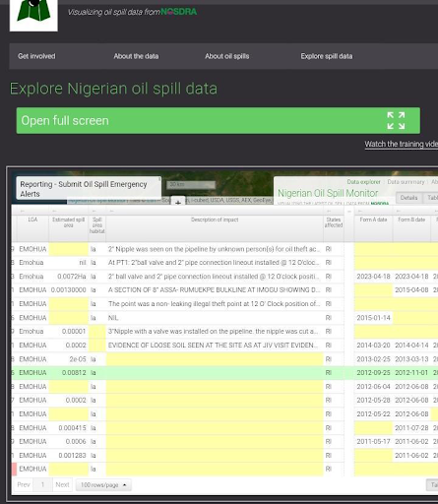Screen dimensions: 438x504
Task: Click the green map logo icon
Action: point(33,13)
